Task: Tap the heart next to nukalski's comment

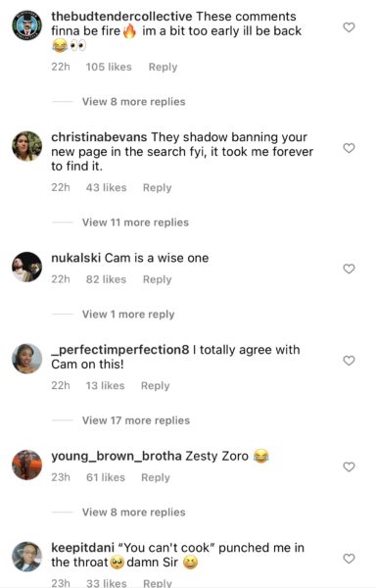Action: pyautogui.click(x=349, y=269)
